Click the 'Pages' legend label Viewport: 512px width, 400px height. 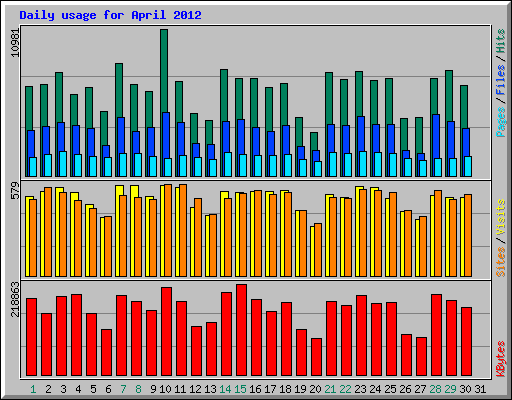pos(500,122)
